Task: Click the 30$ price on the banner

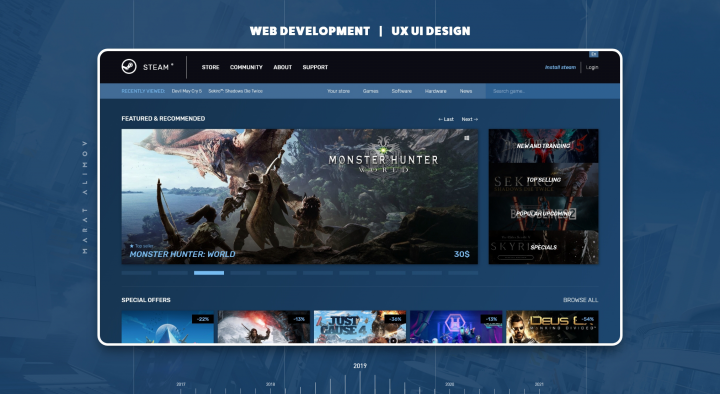Action: [x=461, y=254]
